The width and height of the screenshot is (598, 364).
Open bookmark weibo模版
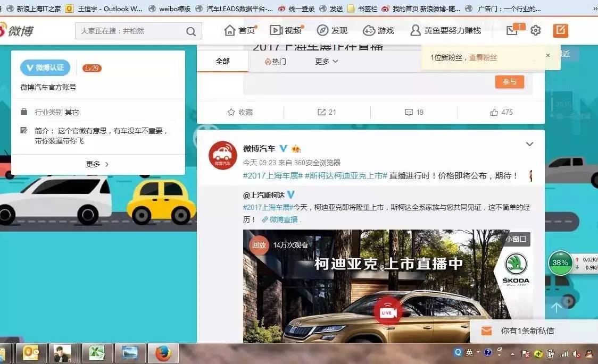tap(170, 9)
